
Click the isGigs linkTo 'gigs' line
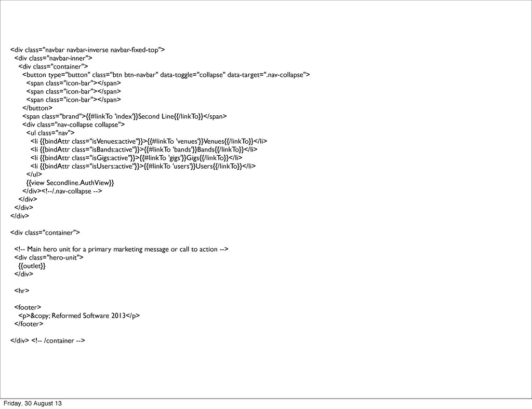pos(137,158)
